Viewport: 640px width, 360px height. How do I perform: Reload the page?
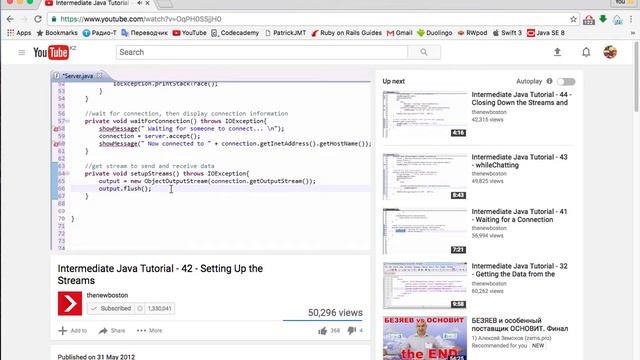pos(38,19)
